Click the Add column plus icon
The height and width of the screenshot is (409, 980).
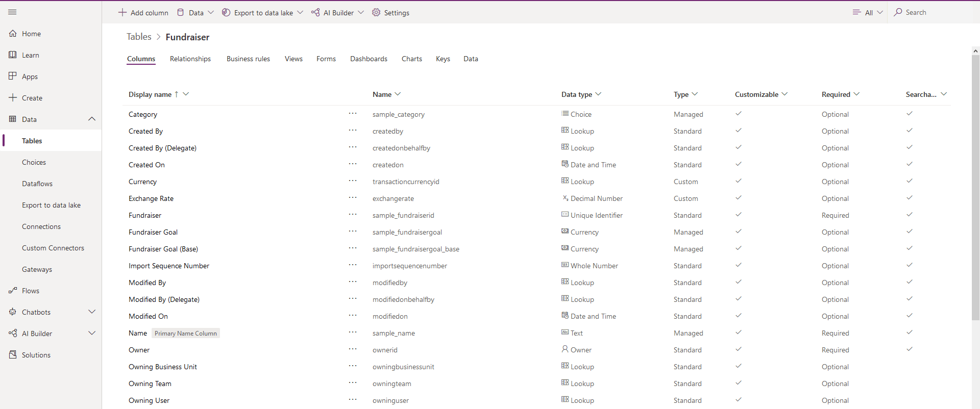coord(122,13)
